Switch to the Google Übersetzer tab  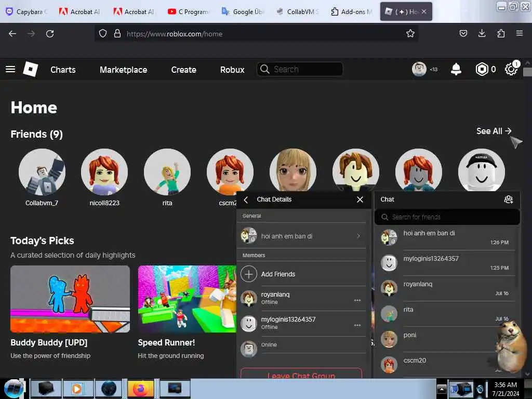[243, 11]
